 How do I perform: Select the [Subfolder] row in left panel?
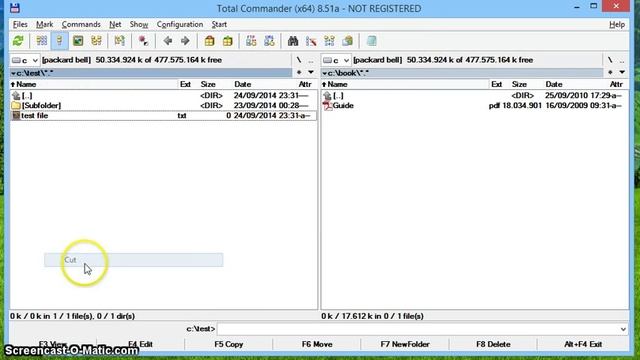[163, 106]
